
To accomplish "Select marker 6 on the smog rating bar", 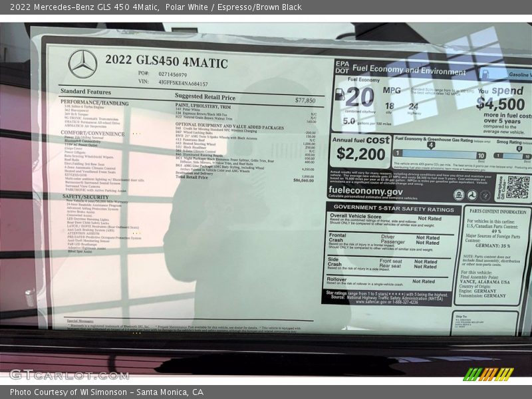I will point(519,148).
